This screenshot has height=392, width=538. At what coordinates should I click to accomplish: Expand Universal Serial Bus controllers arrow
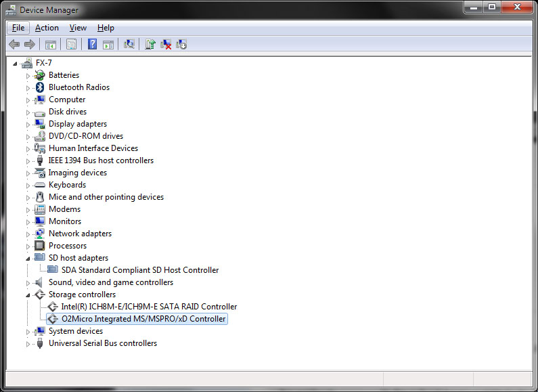(x=28, y=344)
